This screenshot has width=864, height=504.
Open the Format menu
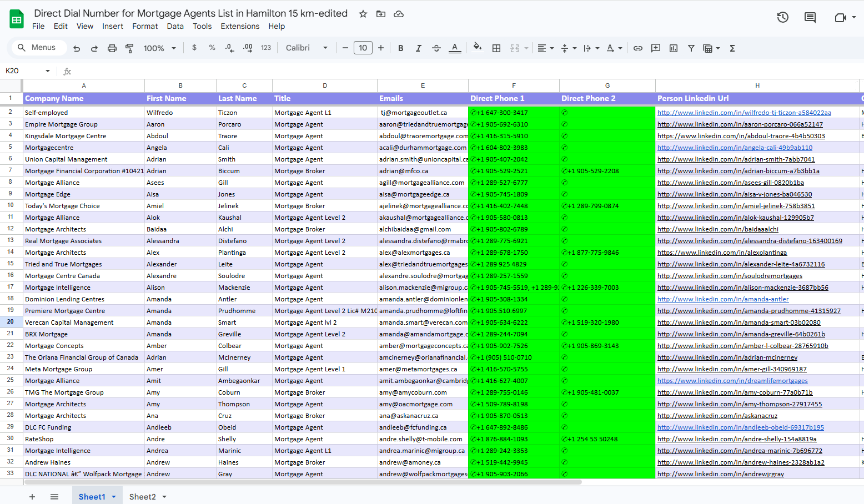(145, 26)
